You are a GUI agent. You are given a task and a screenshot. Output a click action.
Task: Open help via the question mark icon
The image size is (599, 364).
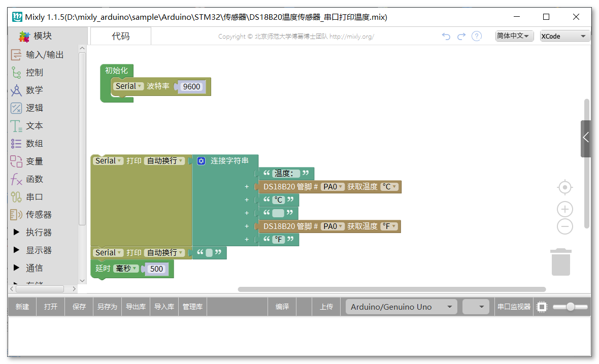476,36
